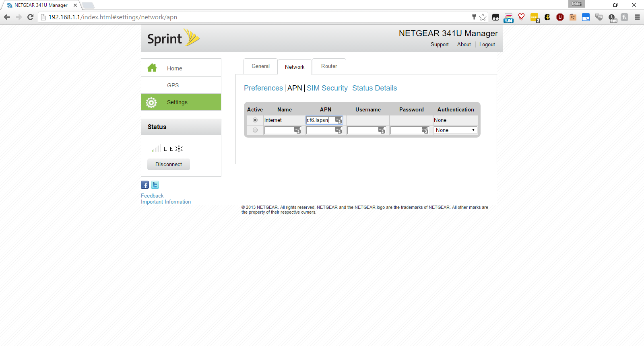Image resolution: width=644 pixels, height=346 pixels.
Task: Open the bleeding heart extension icon
Action: coord(521,17)
